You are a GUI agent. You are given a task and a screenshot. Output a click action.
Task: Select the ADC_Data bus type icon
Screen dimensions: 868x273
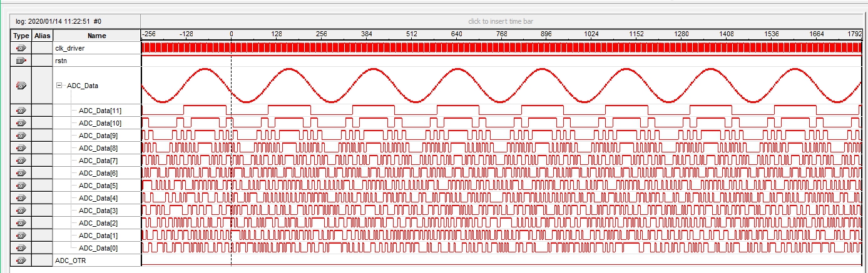21,86
